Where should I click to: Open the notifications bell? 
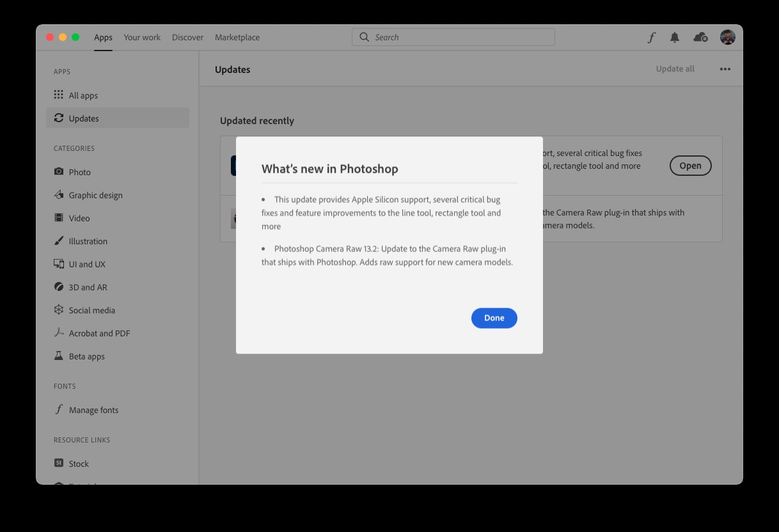coord(674,38)
